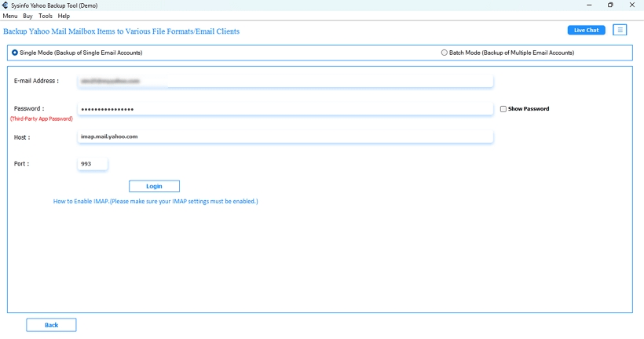
Task: Select Batch Mode radio button
Action: pos(444,53)
